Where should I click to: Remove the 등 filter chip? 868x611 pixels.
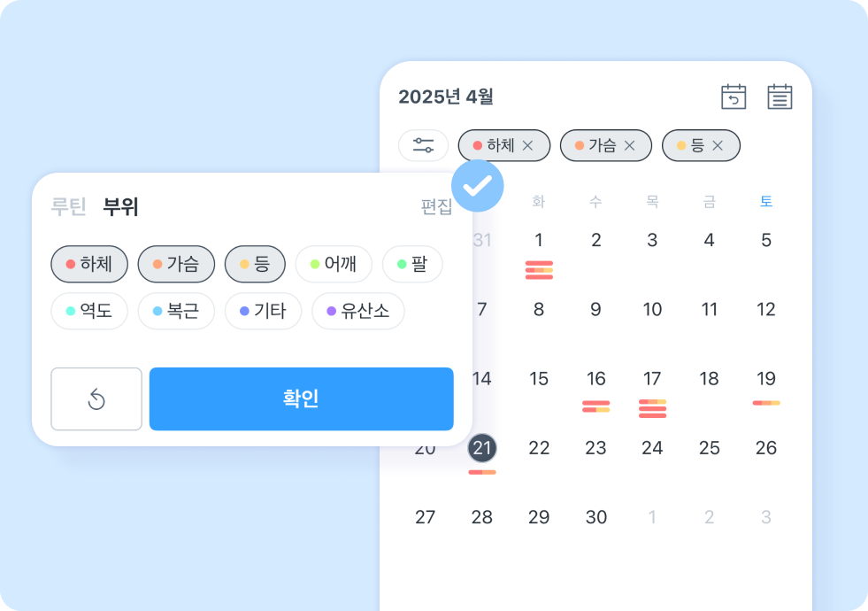(718, 146)
